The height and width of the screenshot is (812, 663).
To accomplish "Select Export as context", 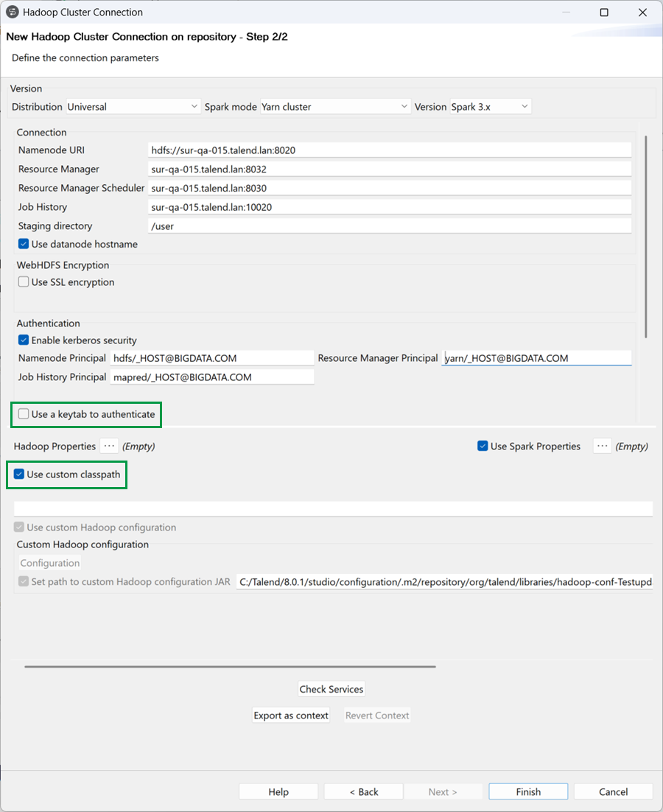I will click(x=290, y=715).
